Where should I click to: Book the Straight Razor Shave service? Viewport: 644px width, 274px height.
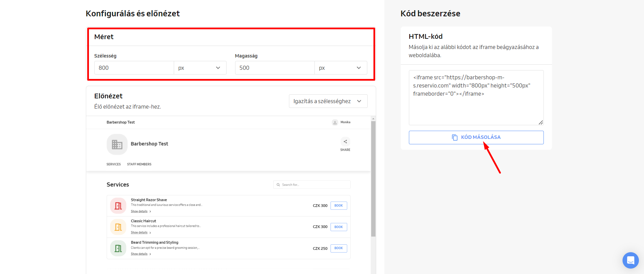pos(338,206)
